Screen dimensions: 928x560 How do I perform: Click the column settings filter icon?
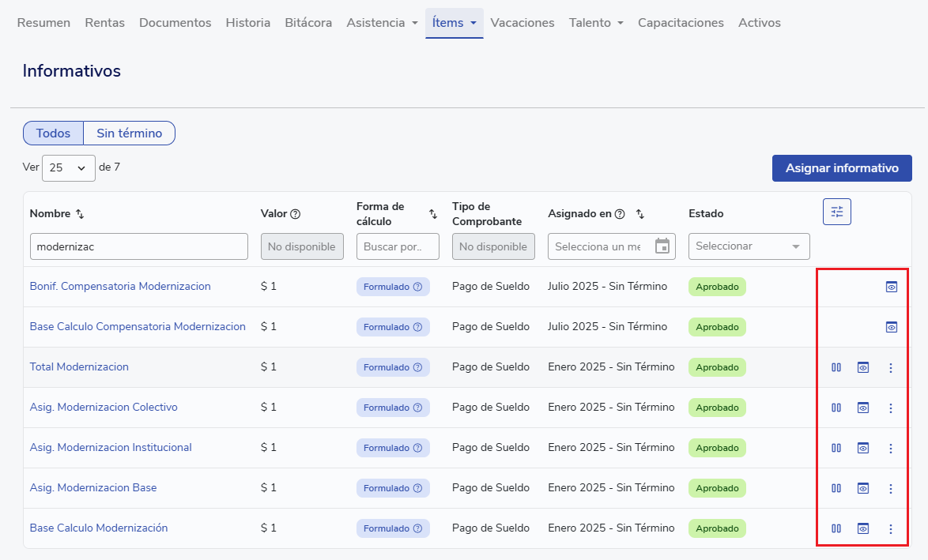(x=837, y=212)
